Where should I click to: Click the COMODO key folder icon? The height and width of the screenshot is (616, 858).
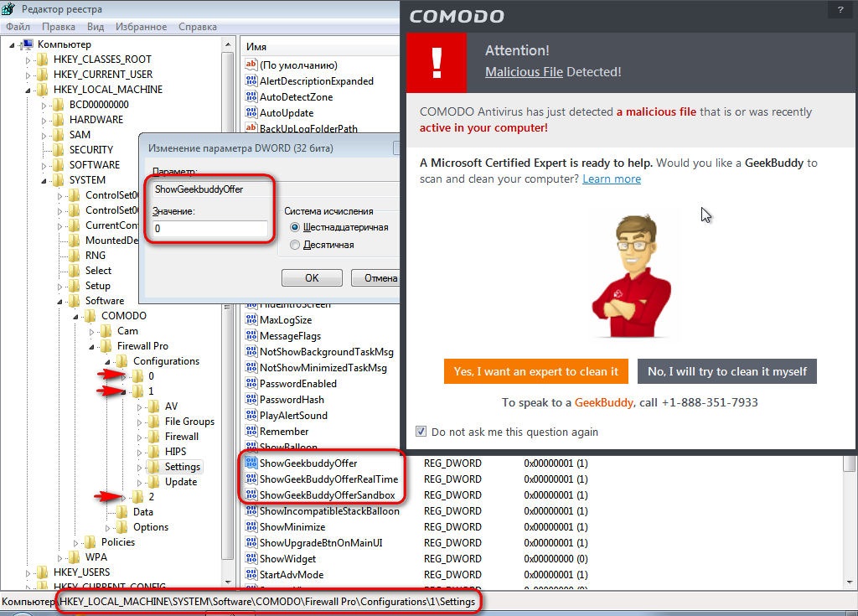90,316
